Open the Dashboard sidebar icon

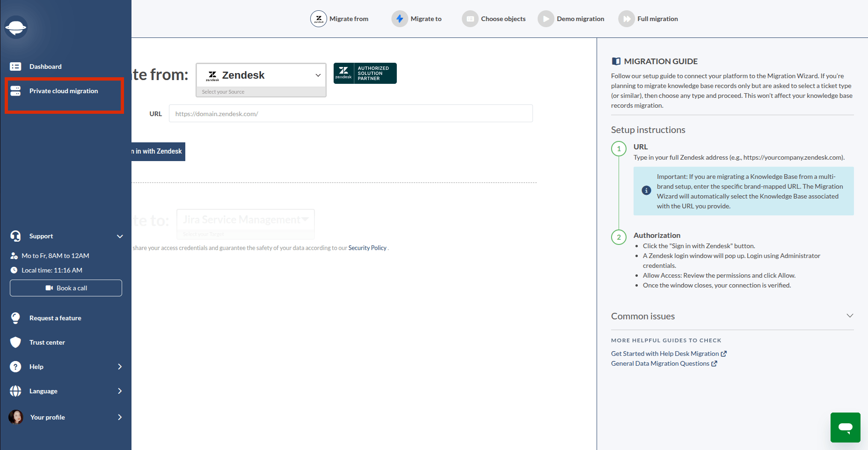click(x=15, y=66)
